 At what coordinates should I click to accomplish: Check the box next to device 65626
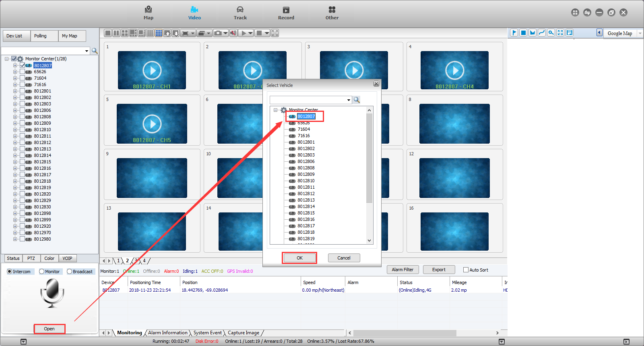22,72
